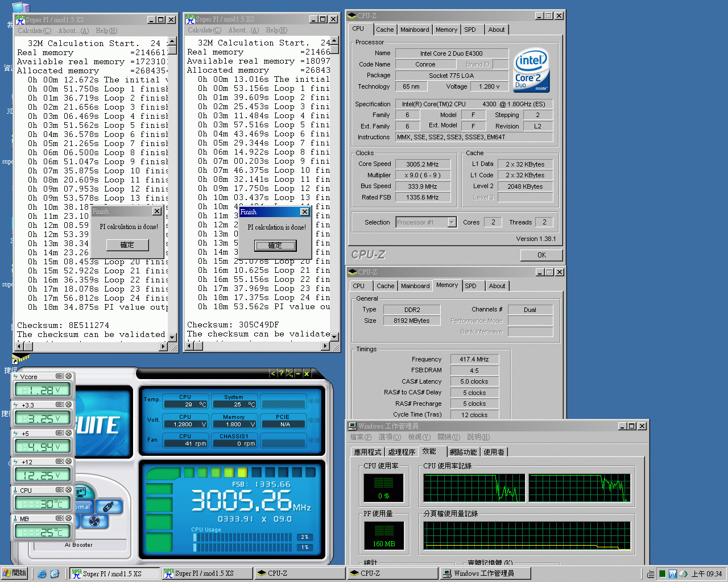The width and height of the screenshot is (728, 582).
Task: Open settings icon on the +12 voltage gadget
Action: pyautogui.click(x=59, y=462)
